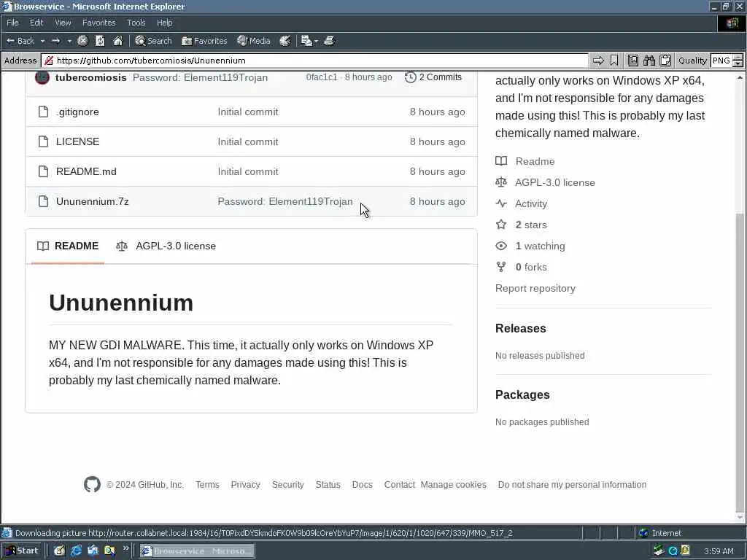Go to Home page icon

coord(117,41)
